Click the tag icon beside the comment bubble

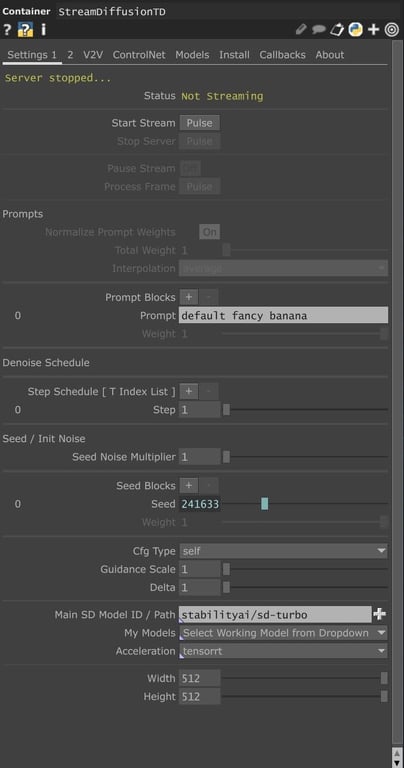tap(337, 30)
